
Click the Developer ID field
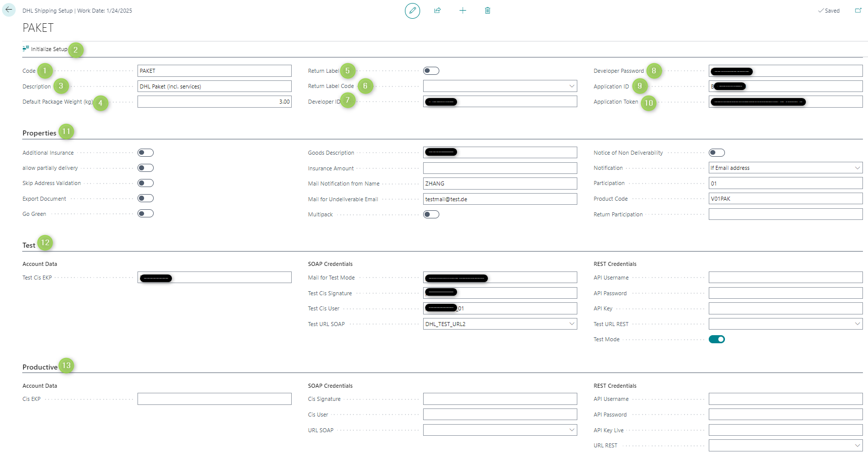[500, 102]
